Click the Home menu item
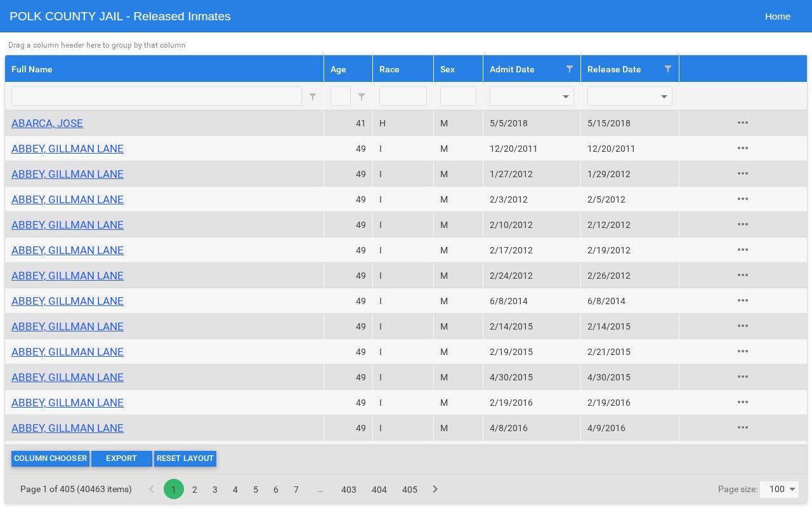The height and width of the screenshot is (508, 812). [777, 17]
